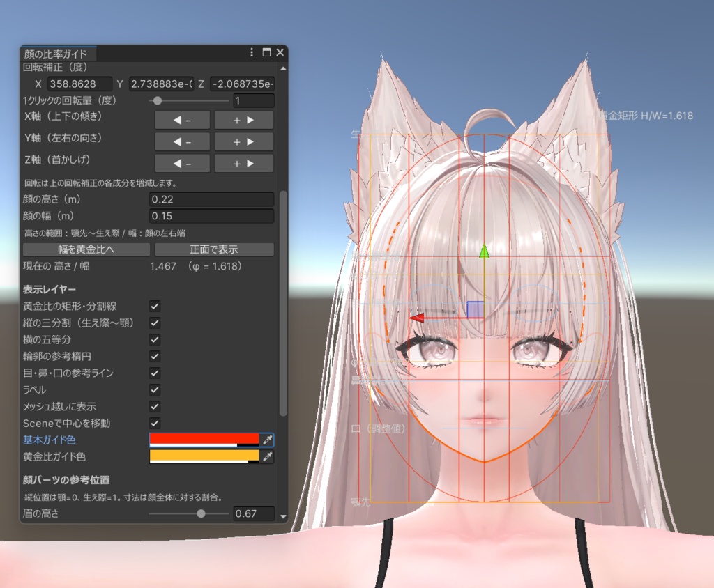This screenshot has height=588, width=714.
Task: Click the 顔パーツの参考位置 heading
Action: [66, 480]
